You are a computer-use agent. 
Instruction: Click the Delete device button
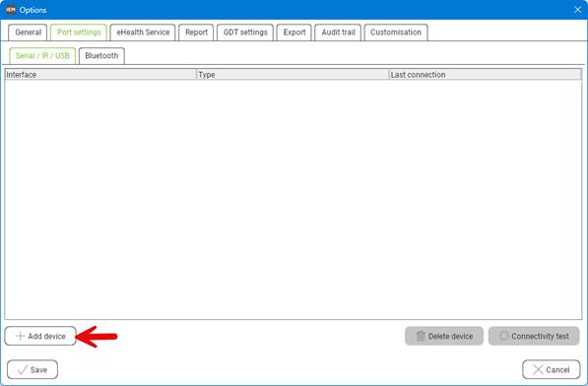tap(444, 336)
